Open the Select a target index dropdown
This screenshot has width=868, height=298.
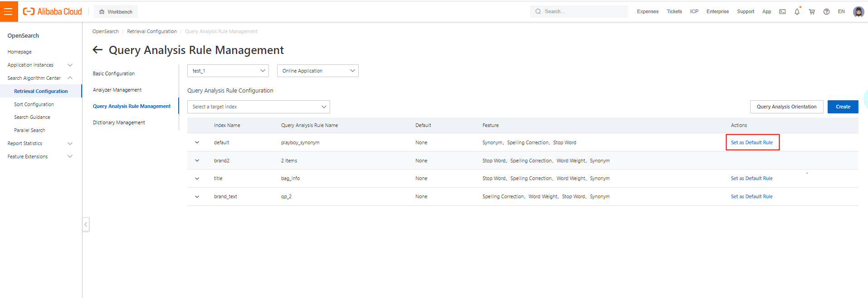click(x=258, y=107)
